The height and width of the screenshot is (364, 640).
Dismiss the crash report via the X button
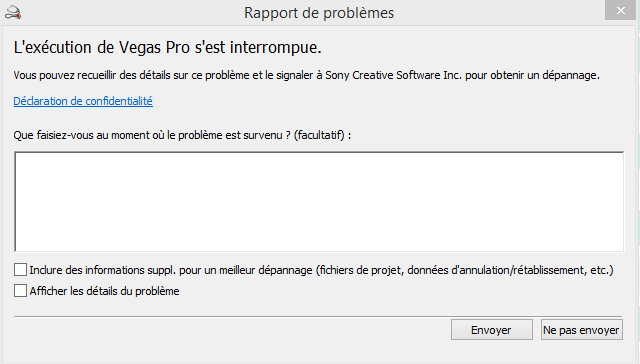point(620,10)
